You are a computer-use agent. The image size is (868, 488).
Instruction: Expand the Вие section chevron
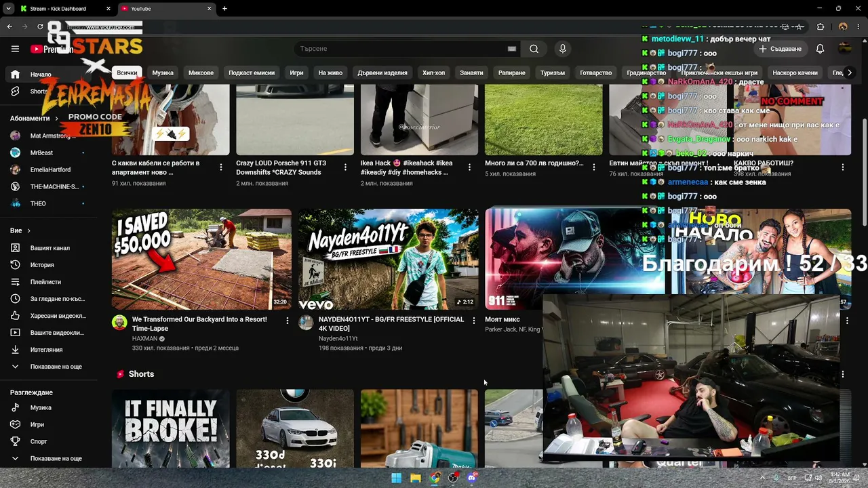pos(28,230)
